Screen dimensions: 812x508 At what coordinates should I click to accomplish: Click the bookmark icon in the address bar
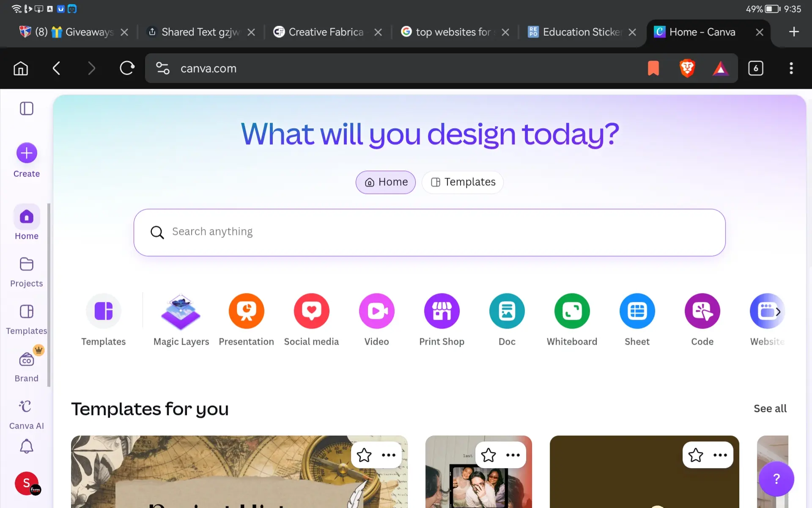coord(653,68)
